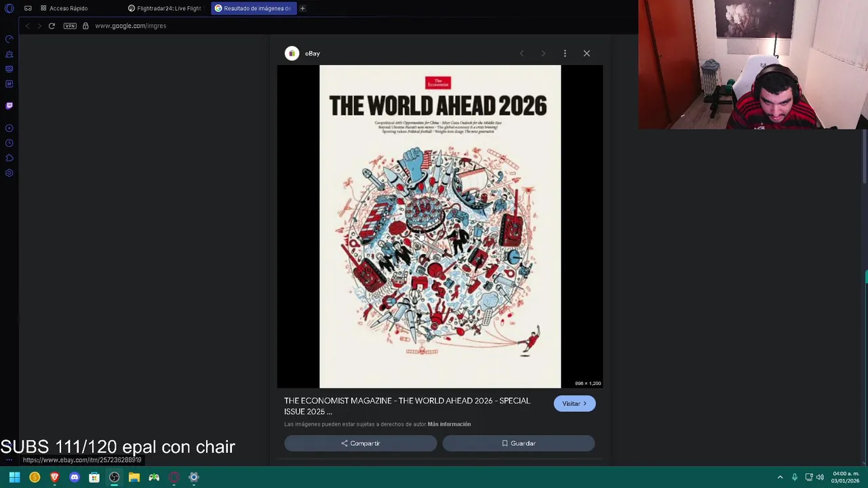The height and width of the screenshot is (488, 868).
Task: Close the image preview panel
Action: tap(587, 54)
